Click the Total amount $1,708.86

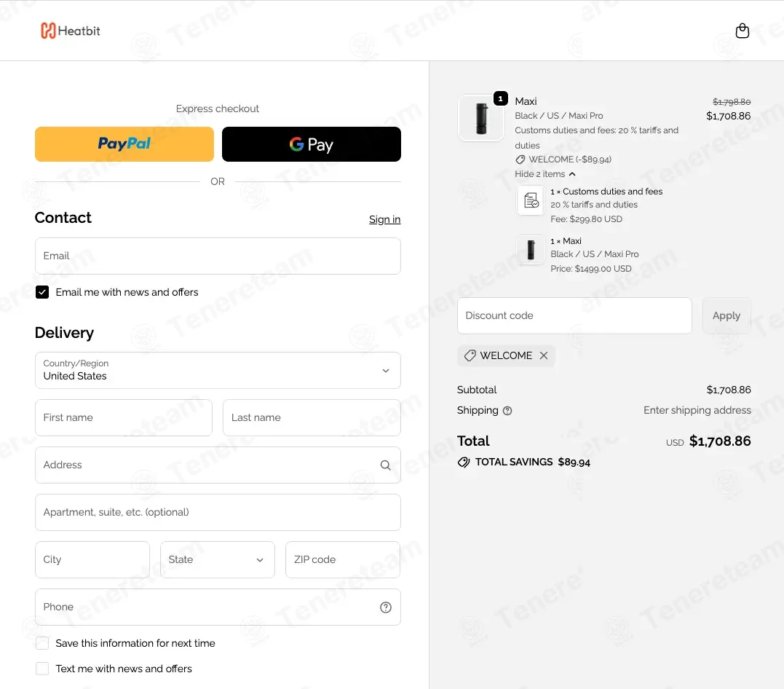pyautogui.click(x=719, y=441)
